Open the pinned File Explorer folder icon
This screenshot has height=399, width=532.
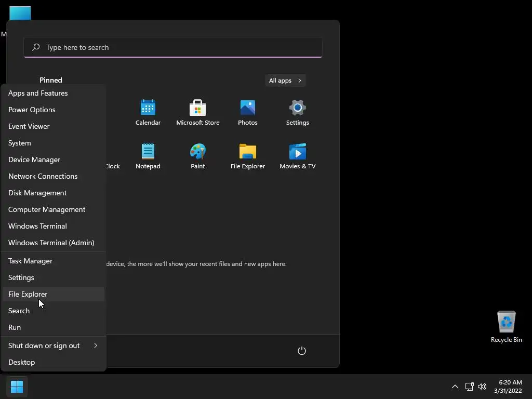click(248, 156)
